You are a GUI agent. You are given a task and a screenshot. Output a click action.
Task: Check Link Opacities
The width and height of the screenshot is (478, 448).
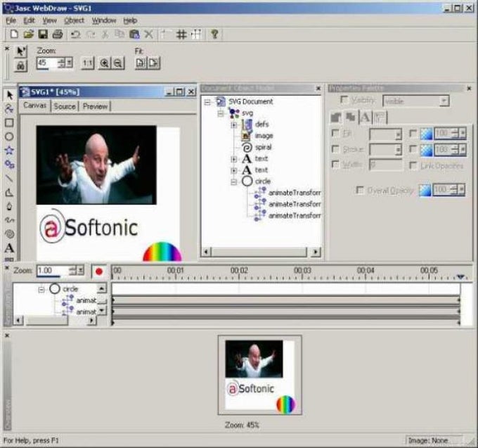tap(413, 165)
